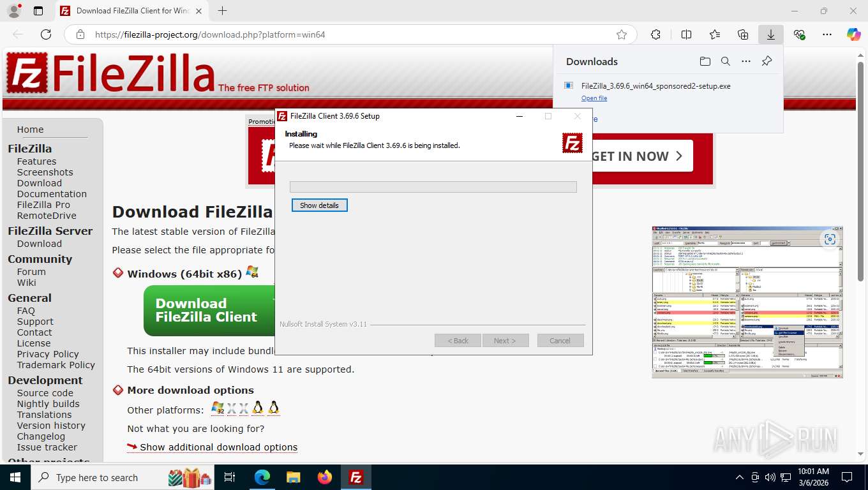Go to FileZilla Pro page
The height and width of the screenshot is (490, 868).
43,205
